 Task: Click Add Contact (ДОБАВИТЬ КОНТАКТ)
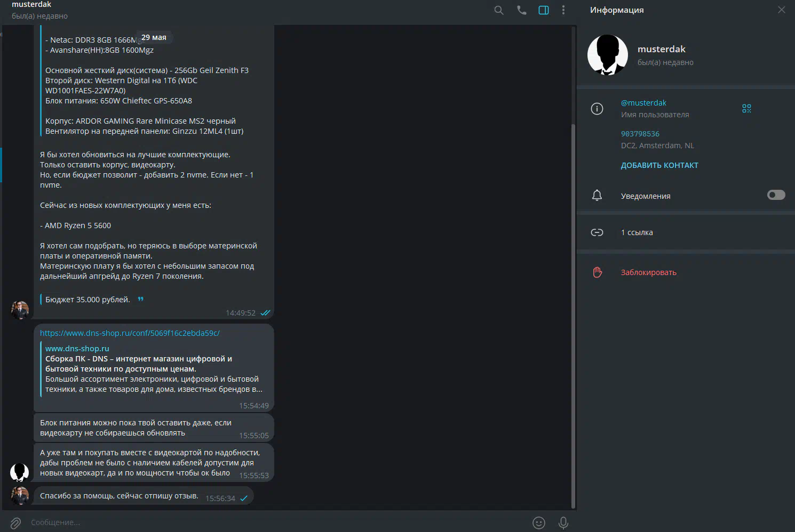[659, 165]
